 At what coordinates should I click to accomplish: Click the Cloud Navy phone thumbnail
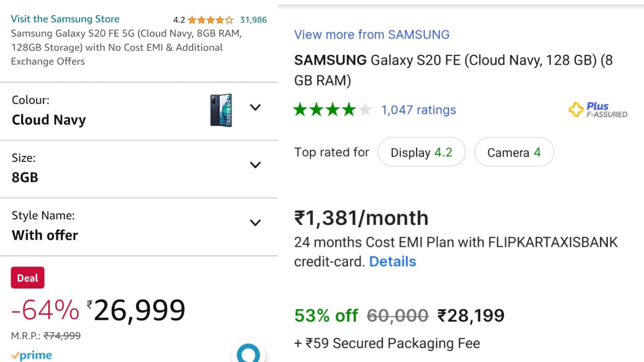221,110
